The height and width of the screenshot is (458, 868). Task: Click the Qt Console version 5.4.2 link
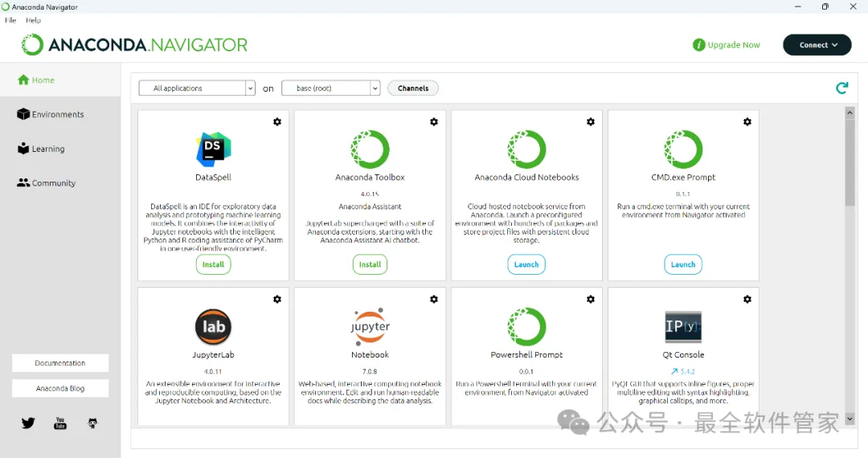pos(687,372)
